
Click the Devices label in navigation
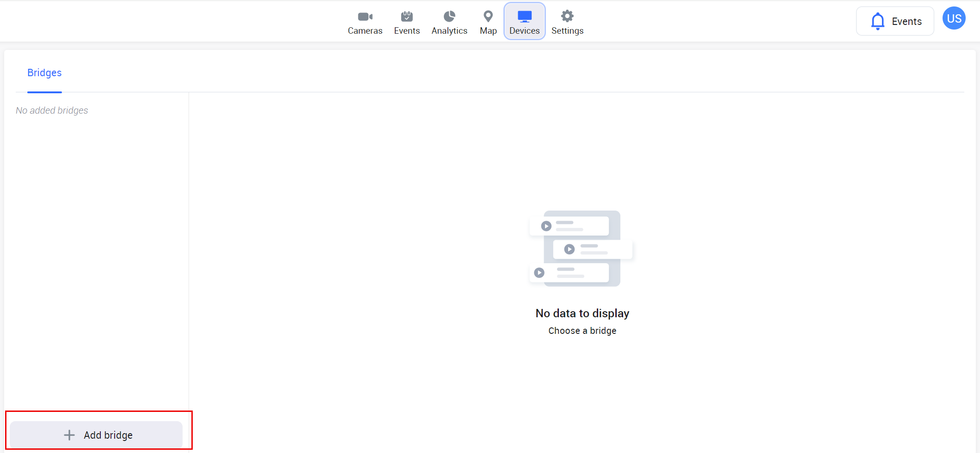point(525,31)
